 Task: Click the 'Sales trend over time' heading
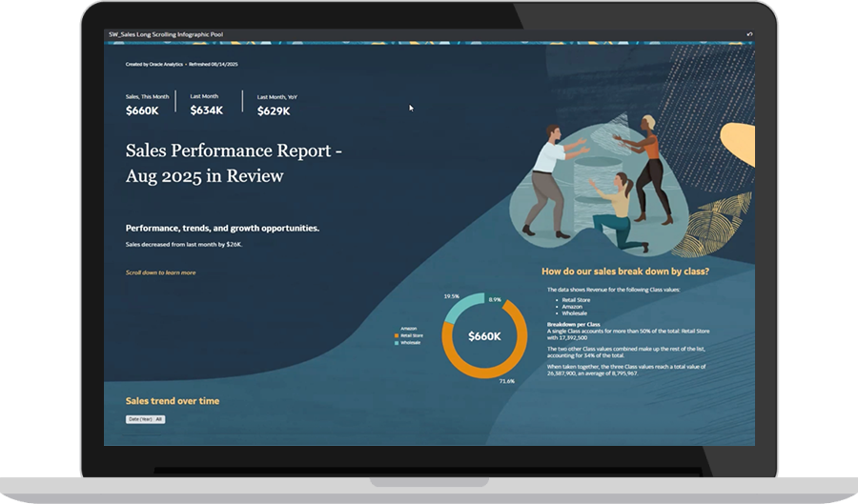click(x=173, y=401)
